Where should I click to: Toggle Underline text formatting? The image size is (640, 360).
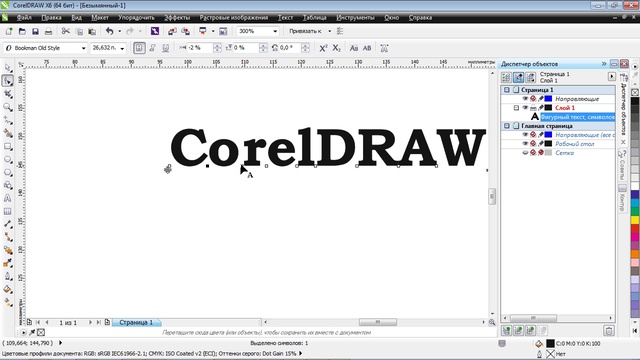[x=165, y=48]
